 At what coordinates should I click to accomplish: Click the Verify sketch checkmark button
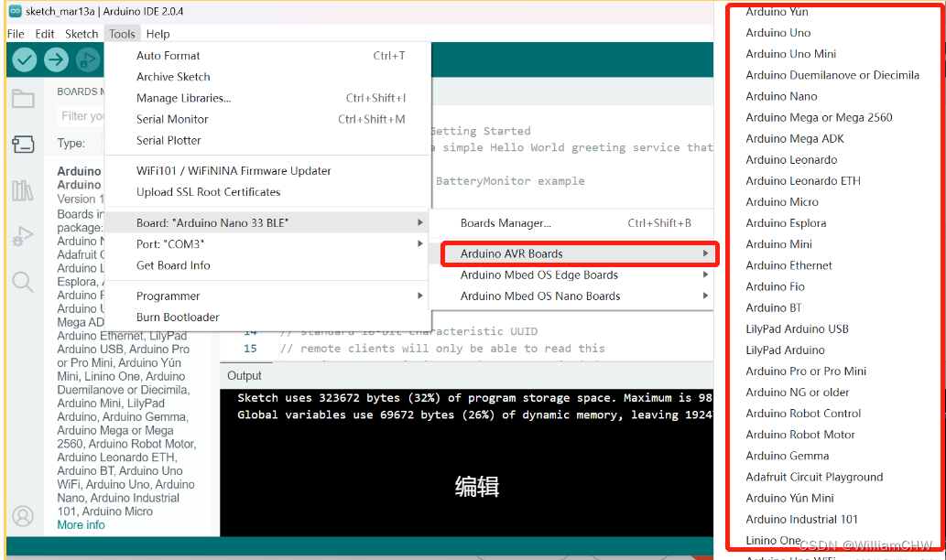25,59
